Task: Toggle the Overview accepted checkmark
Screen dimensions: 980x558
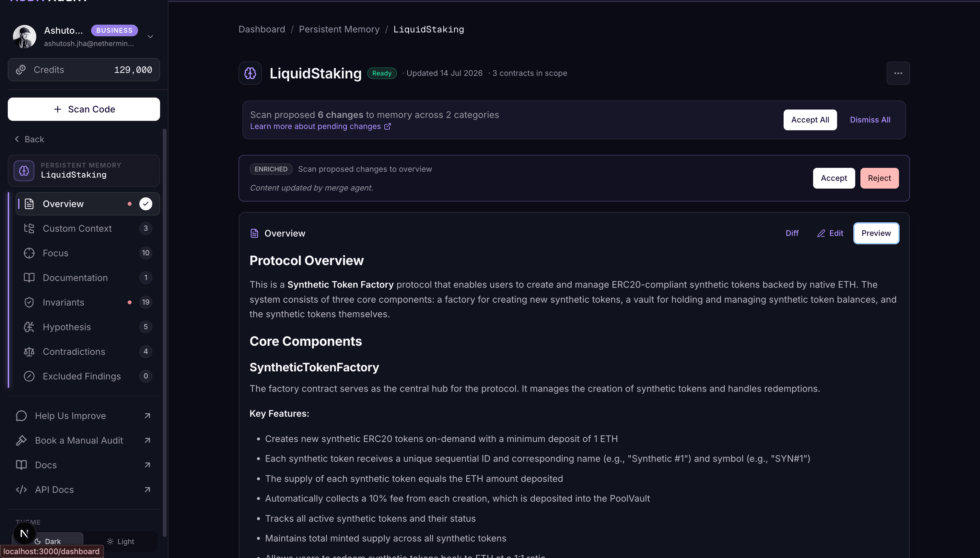Action: (146, 204)
